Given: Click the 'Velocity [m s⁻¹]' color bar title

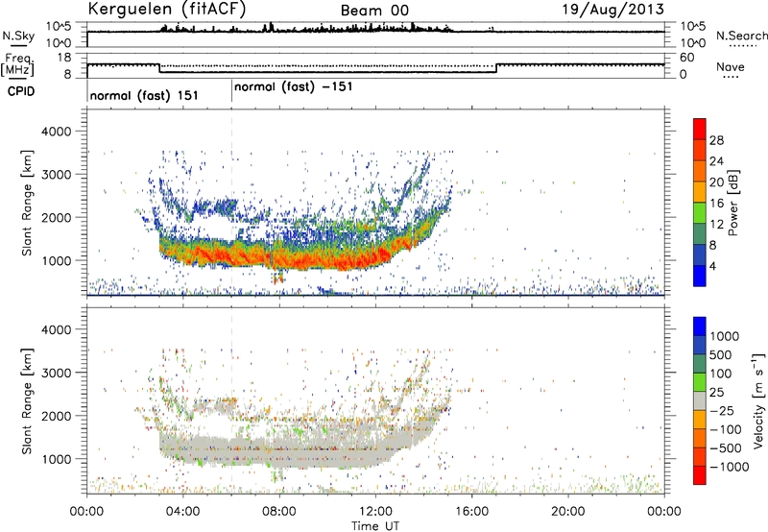Looking at the screenshot, I should [x=758, y=400].
